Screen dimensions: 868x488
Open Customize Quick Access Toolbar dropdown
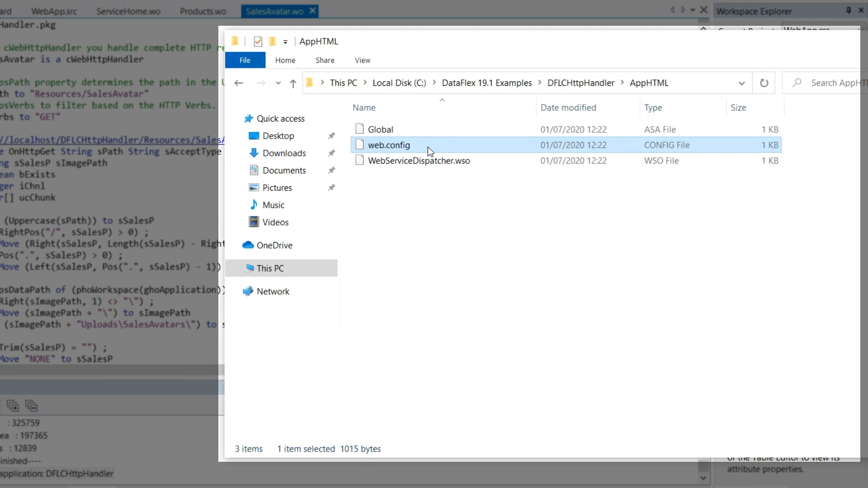pyautogui.click(x=285, y=42)
